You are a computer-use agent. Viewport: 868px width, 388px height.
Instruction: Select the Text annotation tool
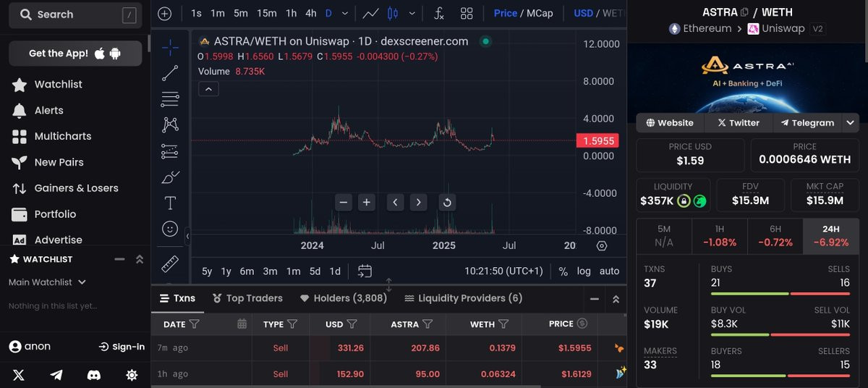coord(170,203)
